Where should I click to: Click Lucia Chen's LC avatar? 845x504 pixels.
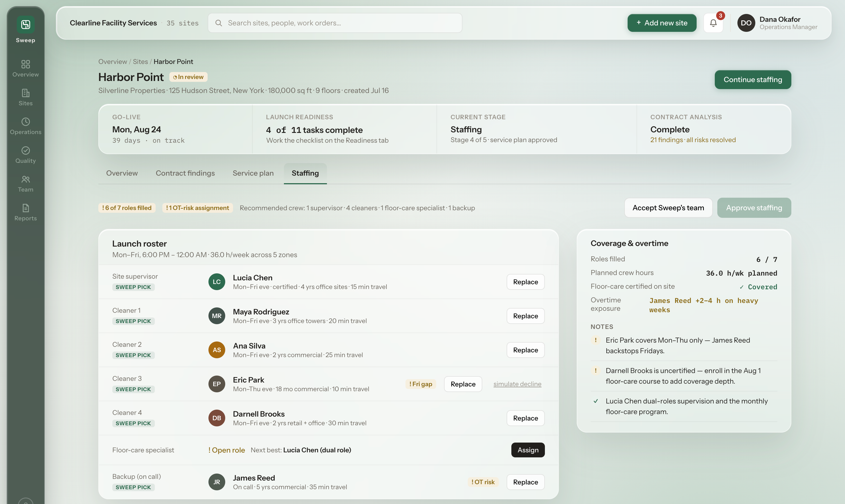click(217, 281)
